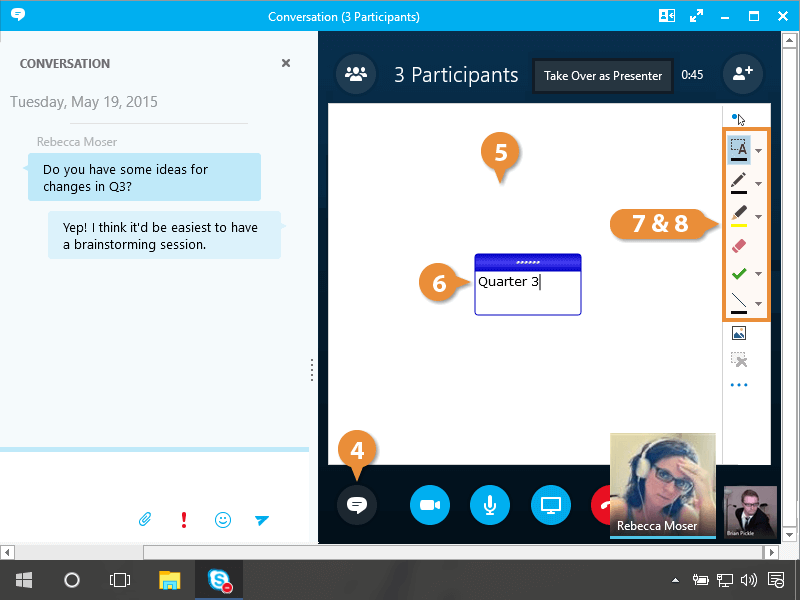Open the pen tool dropdown arrow
800x600 pixels.
pos(759,184)
